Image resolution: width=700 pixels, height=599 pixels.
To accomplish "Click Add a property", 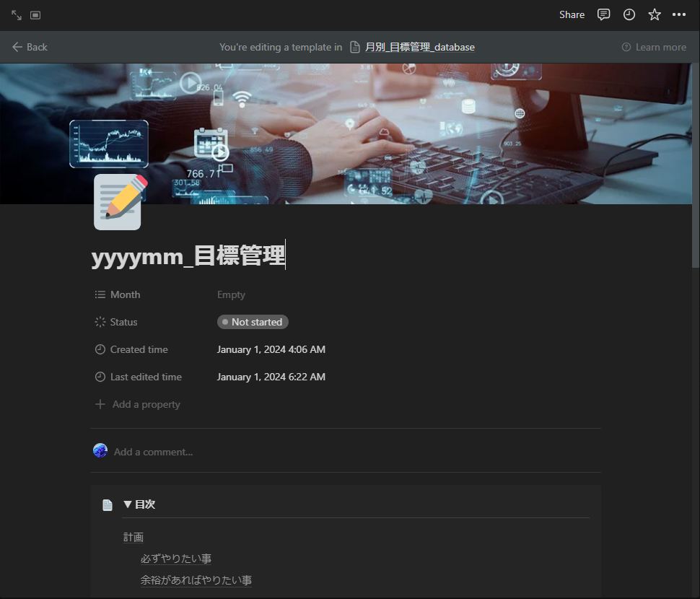I will pos(138,404).
